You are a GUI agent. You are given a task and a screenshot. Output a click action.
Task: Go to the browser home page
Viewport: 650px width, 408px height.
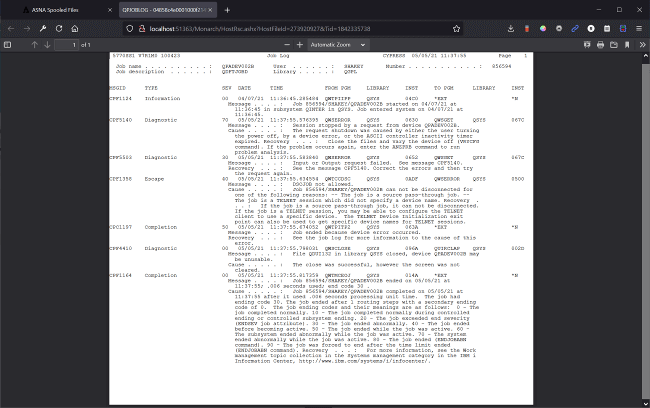[x=75, y=29]
